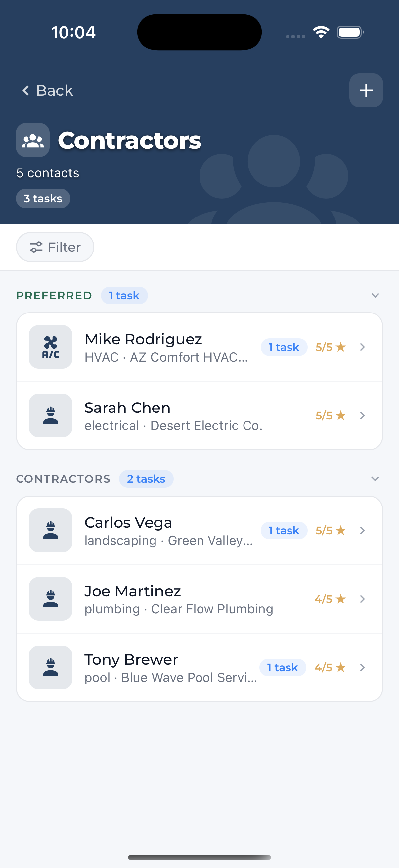This screenshot has width=399, height=868.
Task: Click the Wi-Fi status icon
Action: click(x=321, y=32)
